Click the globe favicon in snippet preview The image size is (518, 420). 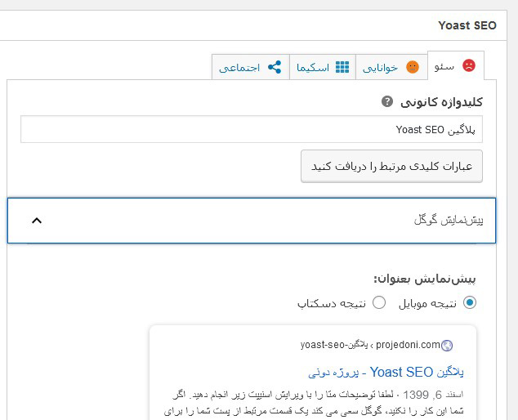tap(447, 346)
